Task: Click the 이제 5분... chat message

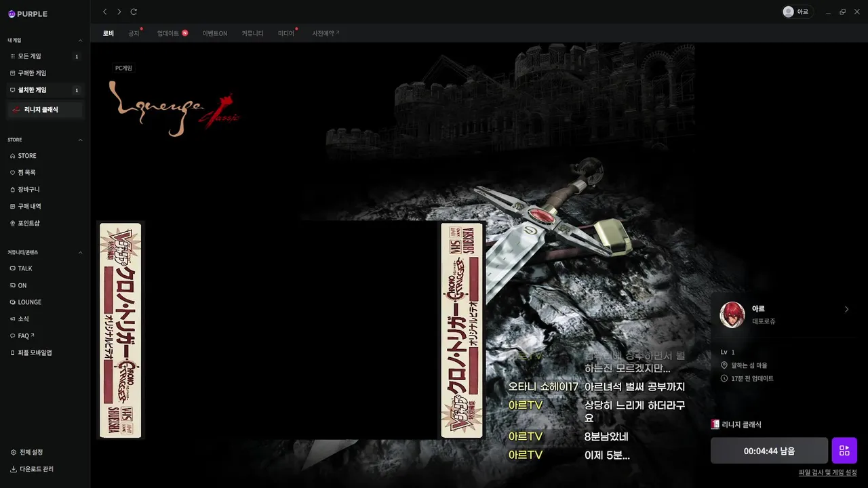Action: click(607, 455)
